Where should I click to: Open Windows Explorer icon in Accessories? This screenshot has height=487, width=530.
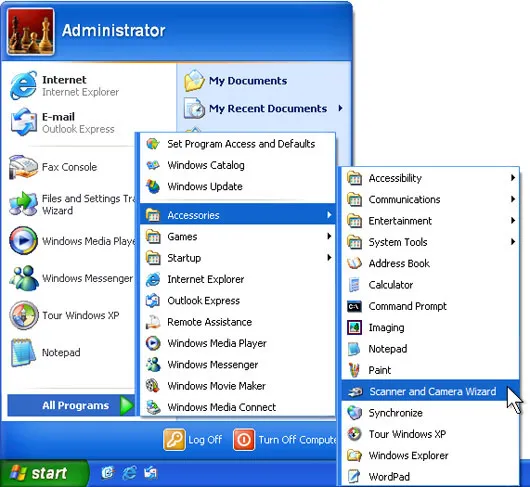point(354,455)
